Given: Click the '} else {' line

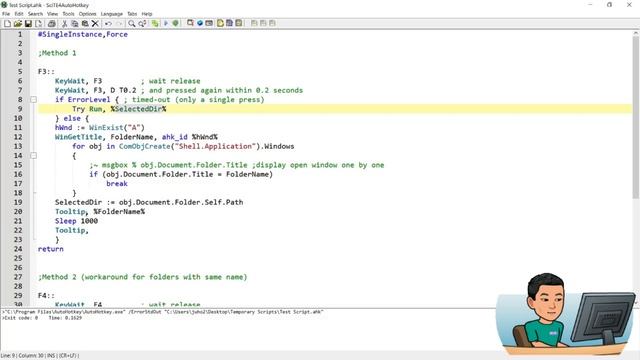Looking at the screenshot, I should 72,118.
